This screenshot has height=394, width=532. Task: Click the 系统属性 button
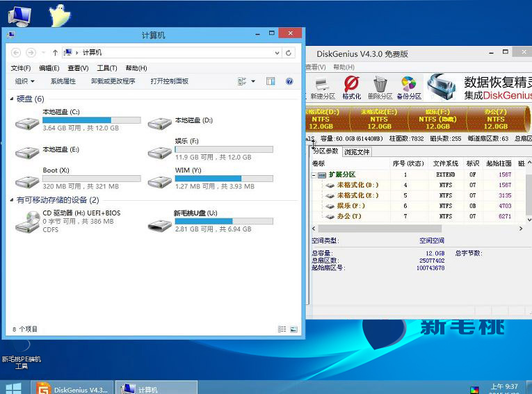[63, 81]
